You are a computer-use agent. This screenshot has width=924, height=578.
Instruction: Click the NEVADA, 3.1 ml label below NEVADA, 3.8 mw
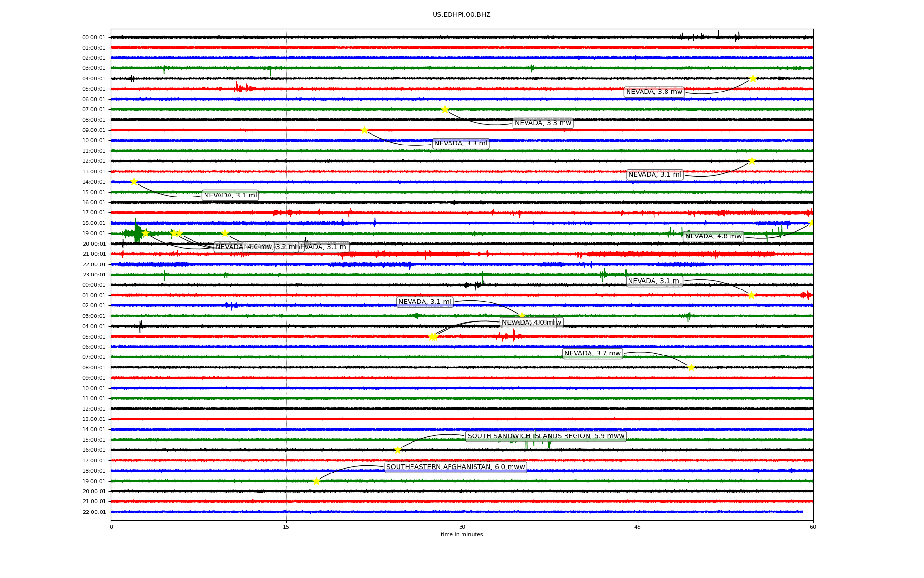tap(654, 175)
